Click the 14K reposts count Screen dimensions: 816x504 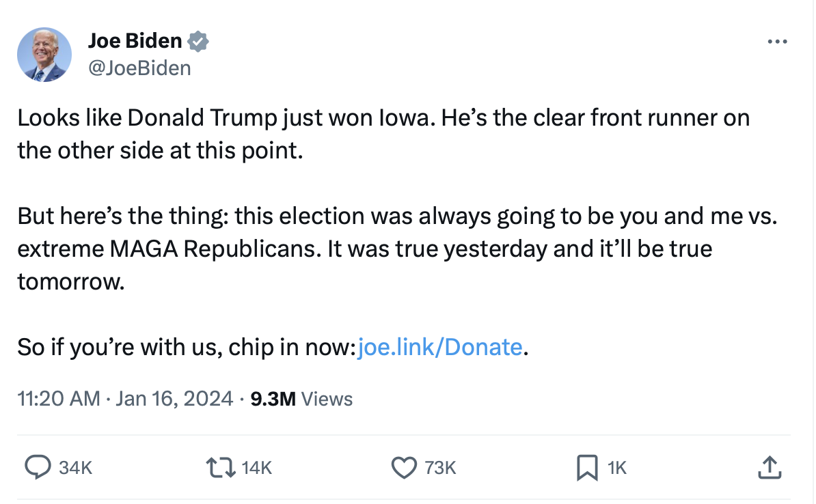point(257,468)
